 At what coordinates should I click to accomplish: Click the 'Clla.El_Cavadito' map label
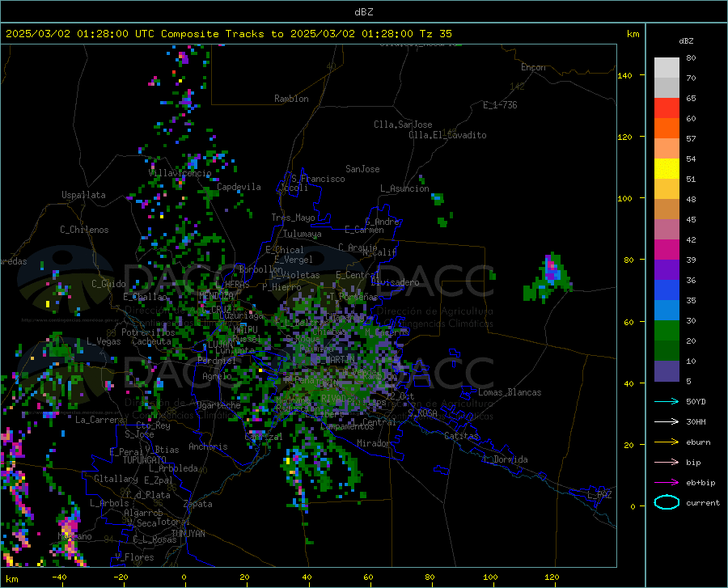(447, 135)
